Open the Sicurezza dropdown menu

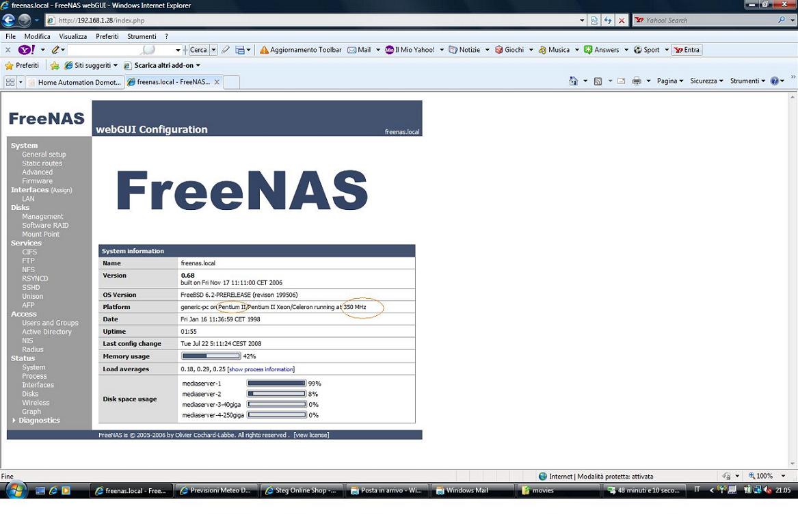coord(706,81)
